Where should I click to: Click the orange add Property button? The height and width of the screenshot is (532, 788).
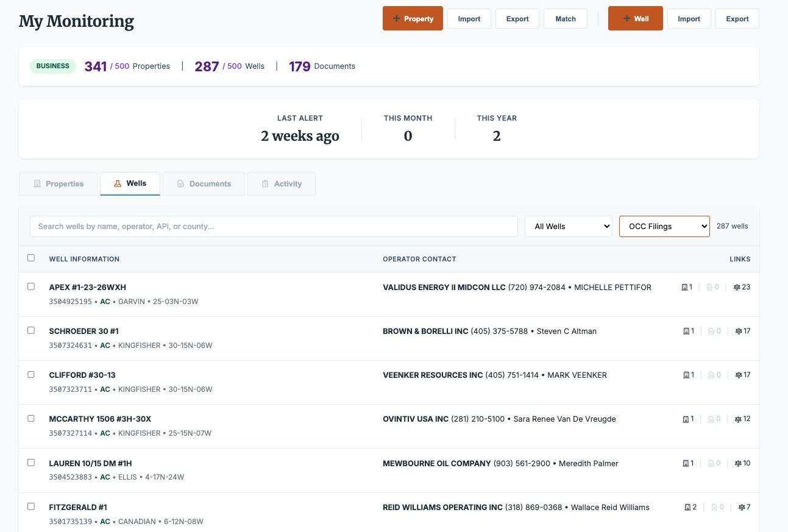(413, 18)
